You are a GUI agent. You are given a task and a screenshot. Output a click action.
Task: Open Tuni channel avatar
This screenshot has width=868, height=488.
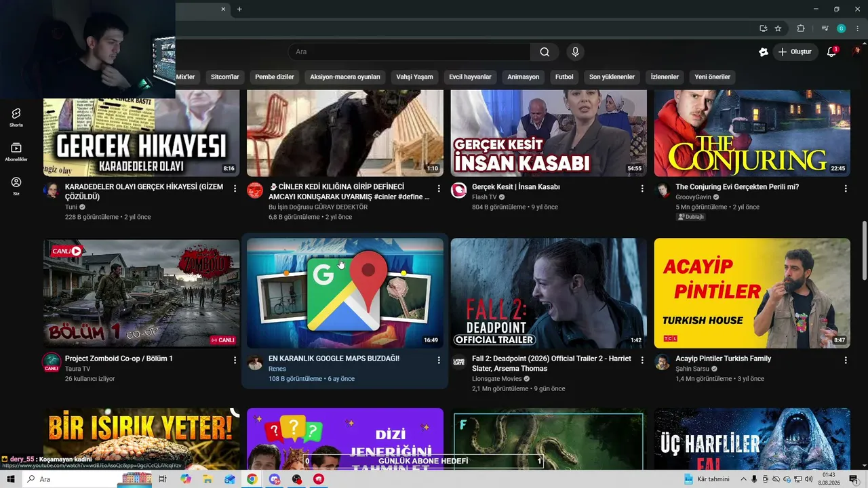[x=52, y=190]
